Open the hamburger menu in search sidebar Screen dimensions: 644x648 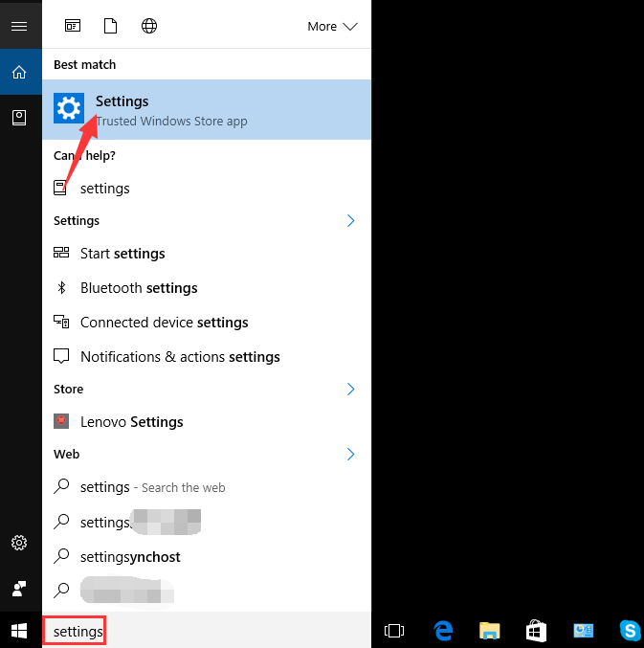19,26
